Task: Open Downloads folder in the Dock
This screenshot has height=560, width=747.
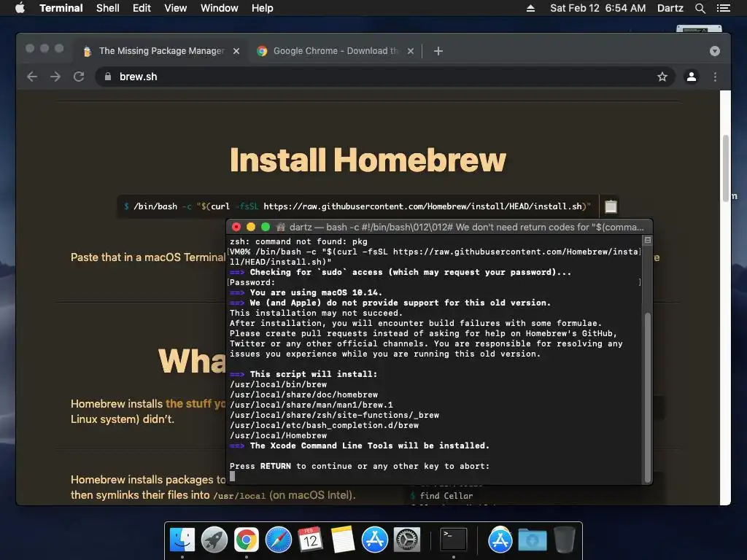Action: pyautogui.click(x=532, y=540)
